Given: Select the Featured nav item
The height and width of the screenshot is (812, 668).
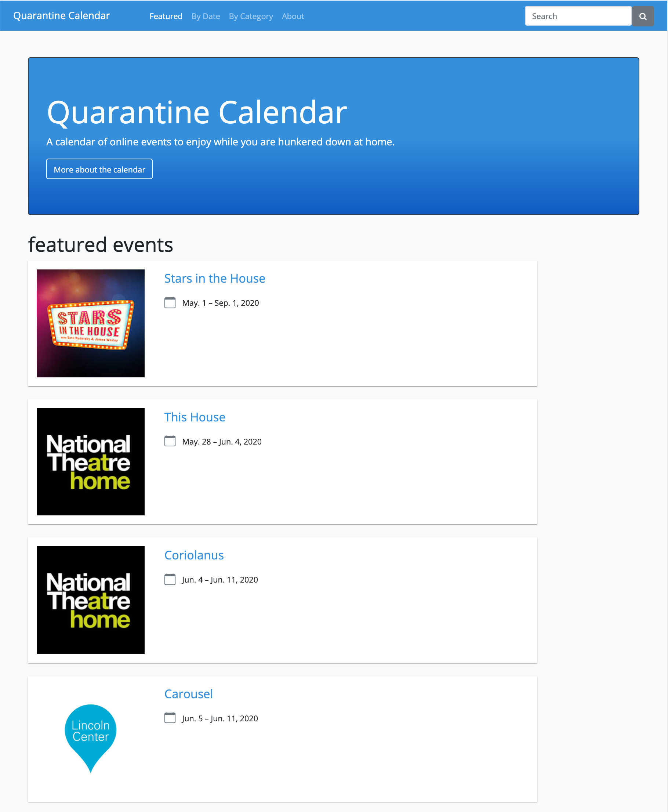Looking at the screenshot, I should (x=166, y=16).
